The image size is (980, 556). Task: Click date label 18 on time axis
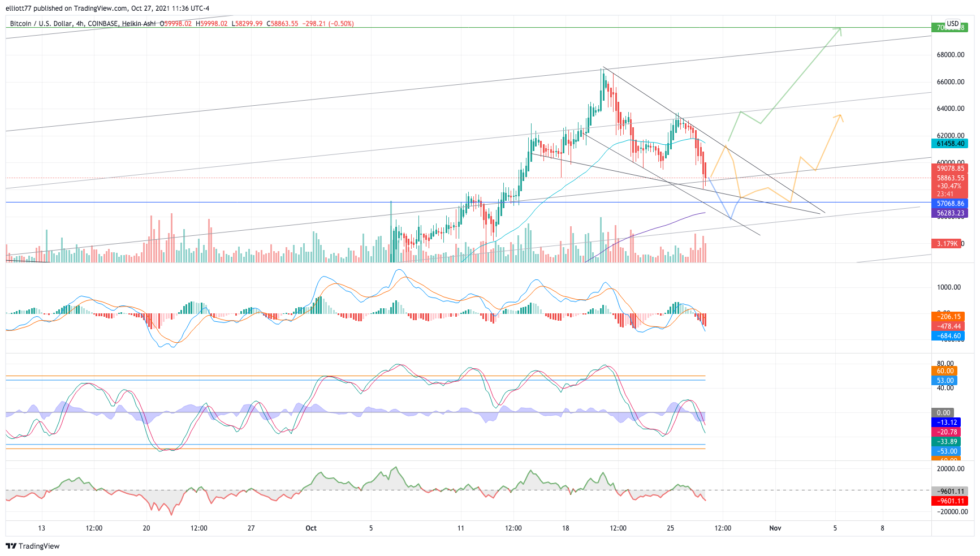(565, 528)
